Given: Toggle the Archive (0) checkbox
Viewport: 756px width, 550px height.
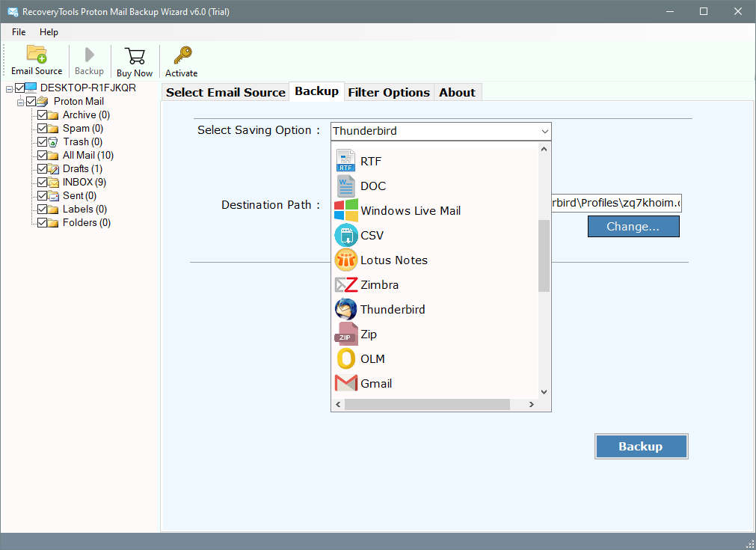Looking at the screenshot, I should (x=43, y=114).
